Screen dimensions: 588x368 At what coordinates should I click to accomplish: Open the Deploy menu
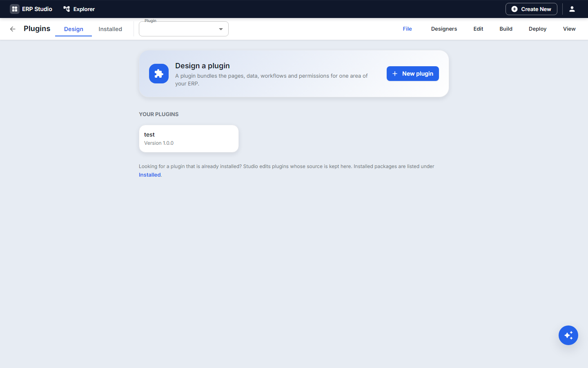pyautogui.click(x=538, y=29)
